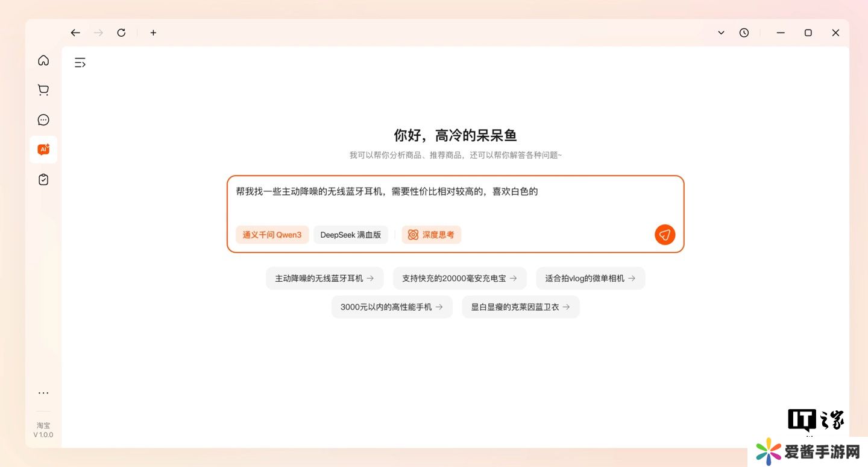Reload the page with refresh icon

click(121, 33)
